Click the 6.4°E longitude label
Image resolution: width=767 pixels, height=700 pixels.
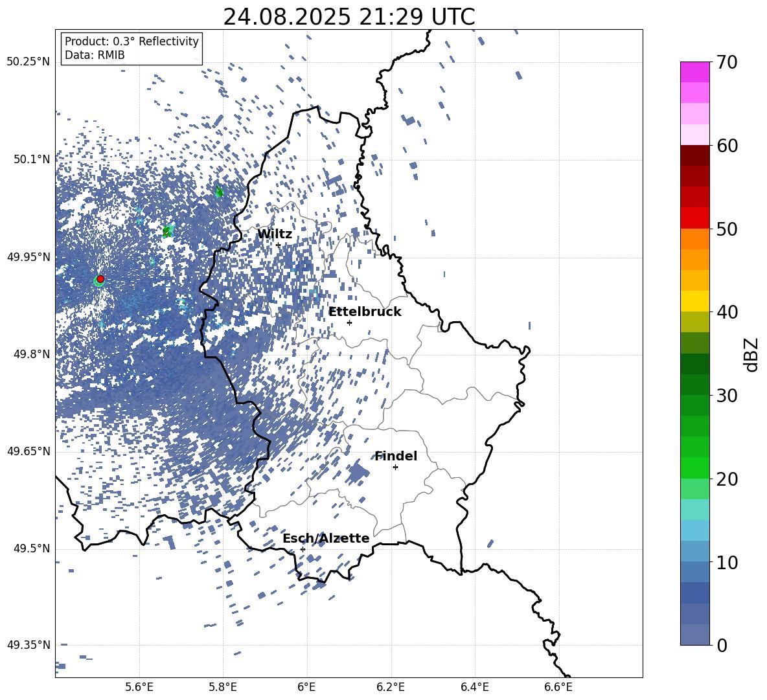click(475, 687)
